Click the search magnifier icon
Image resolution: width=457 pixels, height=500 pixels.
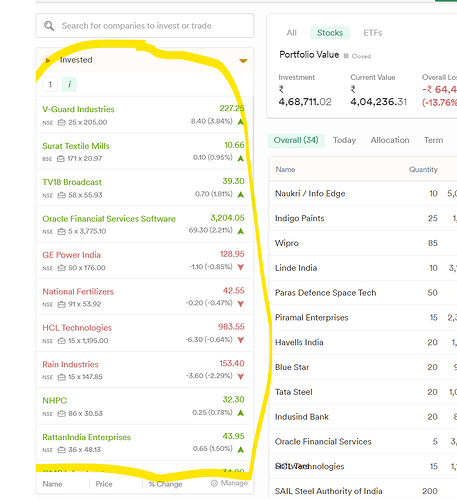click(x=49, y=26)
